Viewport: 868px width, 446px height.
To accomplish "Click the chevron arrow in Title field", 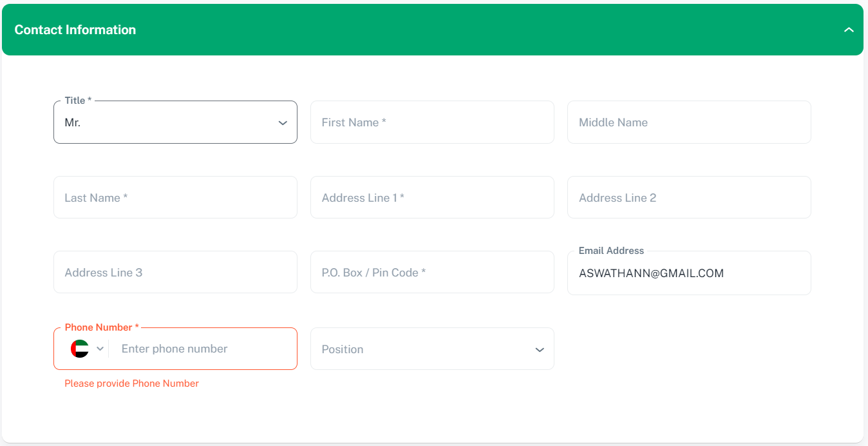I will pos(282,123).
